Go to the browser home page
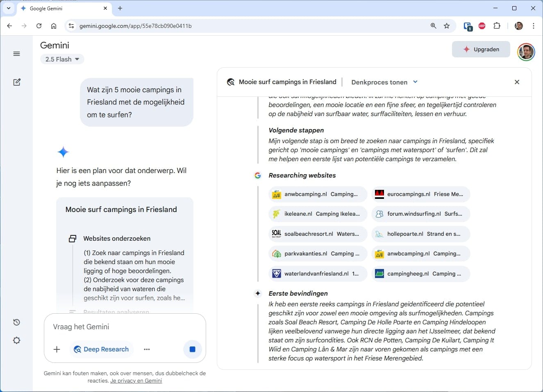Image resolution: width=543 pixels, height=392 pixels. point(54,26)
